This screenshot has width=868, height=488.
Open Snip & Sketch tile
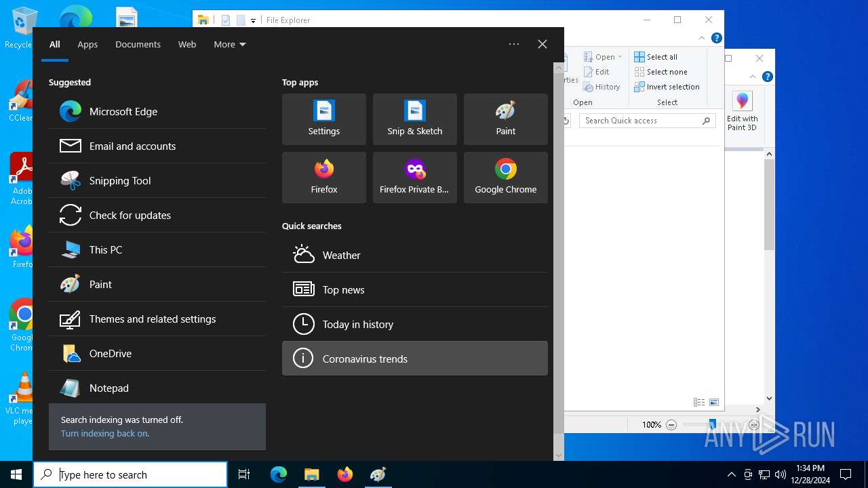[x=415, y=119]
